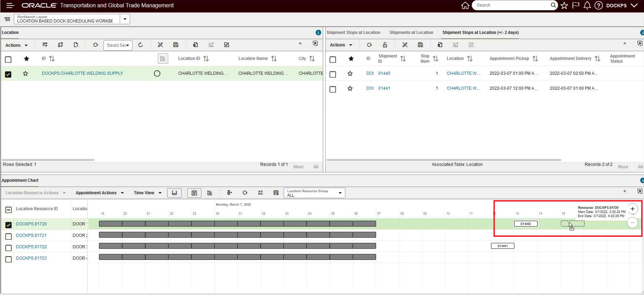Image resolution: width=644 pixels, height=295 pixels.
Task: Open the notifications bell
Action: [x=587, y=6]
